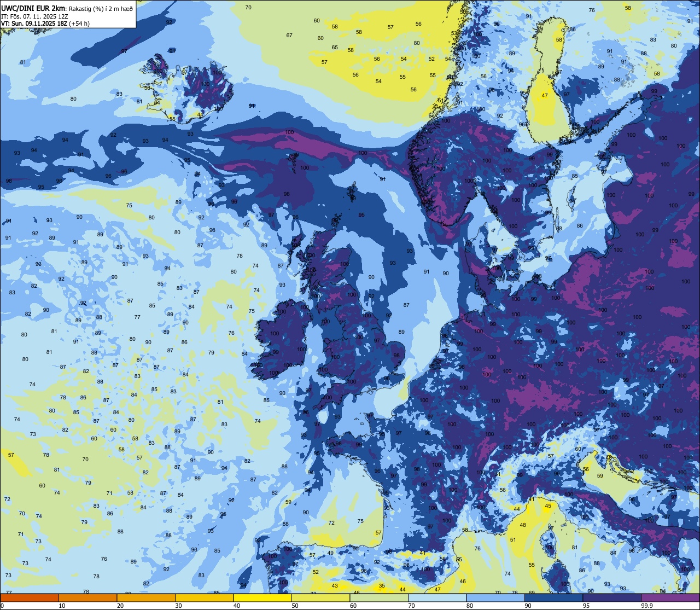This screenshot has width=700, height=610.
Task: Click the medium blue 90–95 legend swatch
Action: tap(553, 597)
